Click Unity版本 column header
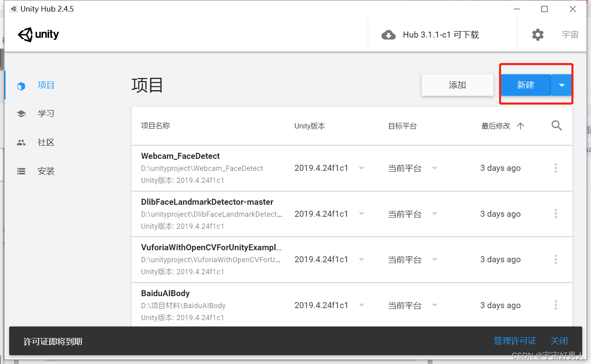 coord(310,126)
